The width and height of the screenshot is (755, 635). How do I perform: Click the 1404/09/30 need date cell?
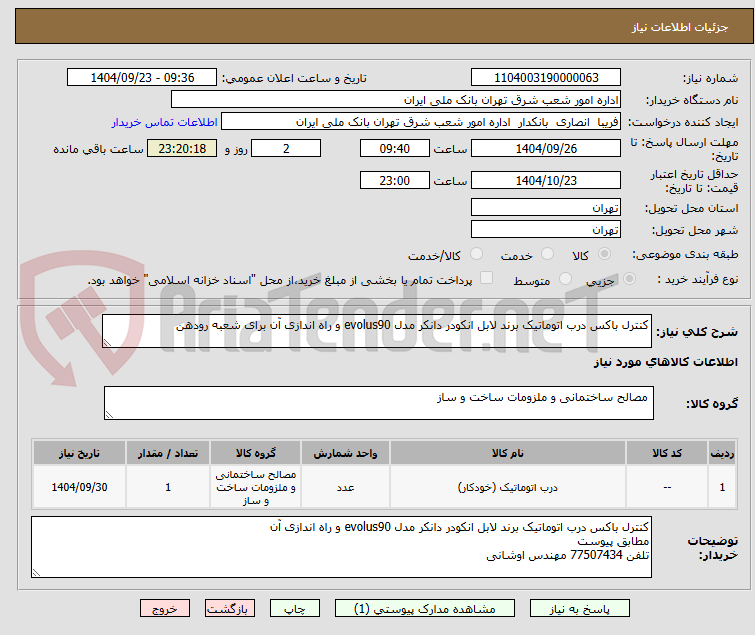tap(79, 487)
